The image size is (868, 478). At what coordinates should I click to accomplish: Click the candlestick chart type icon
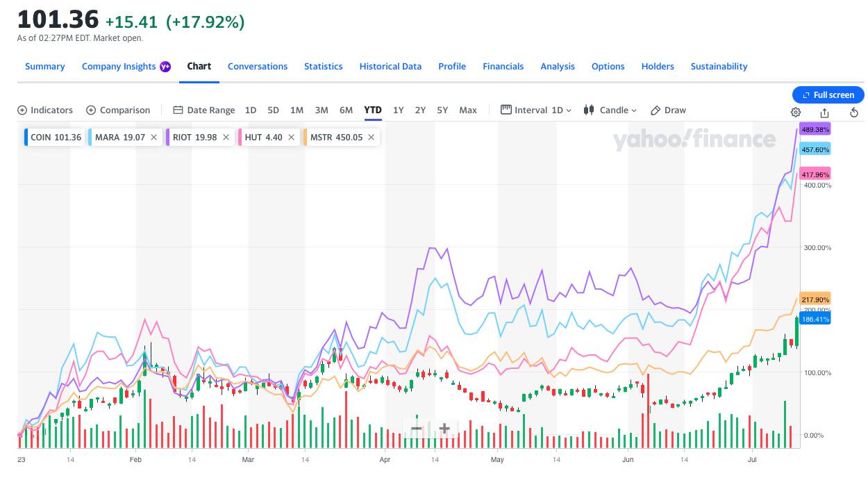point(589,110)
